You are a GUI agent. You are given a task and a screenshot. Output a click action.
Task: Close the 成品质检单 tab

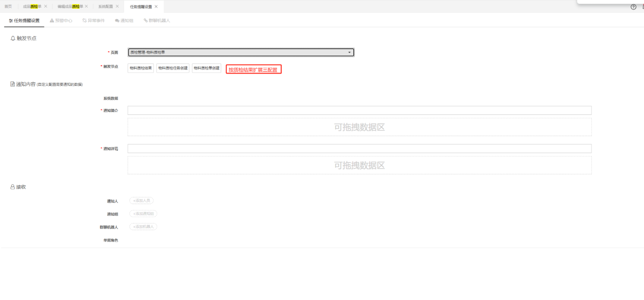coord(46,6)
